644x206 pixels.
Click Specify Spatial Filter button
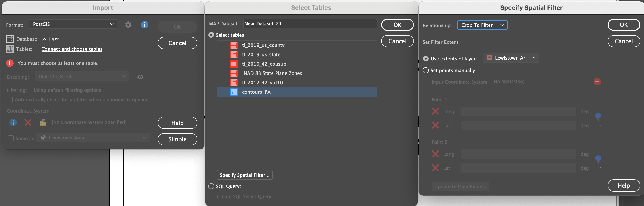pos(245,175)
